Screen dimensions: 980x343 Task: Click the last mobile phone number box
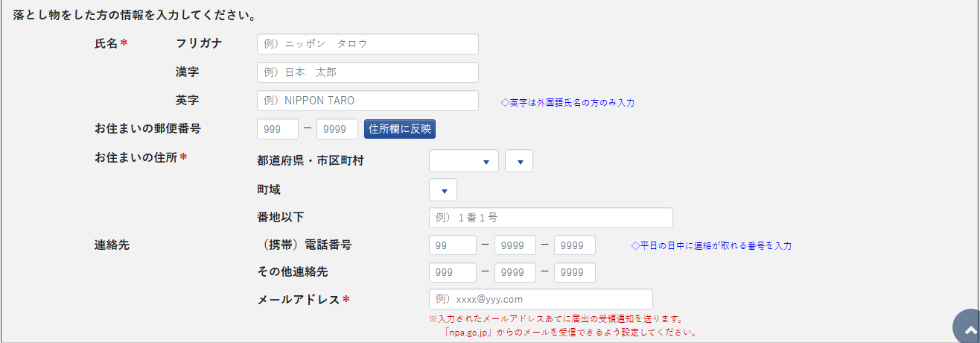click(x=574, y=245)
